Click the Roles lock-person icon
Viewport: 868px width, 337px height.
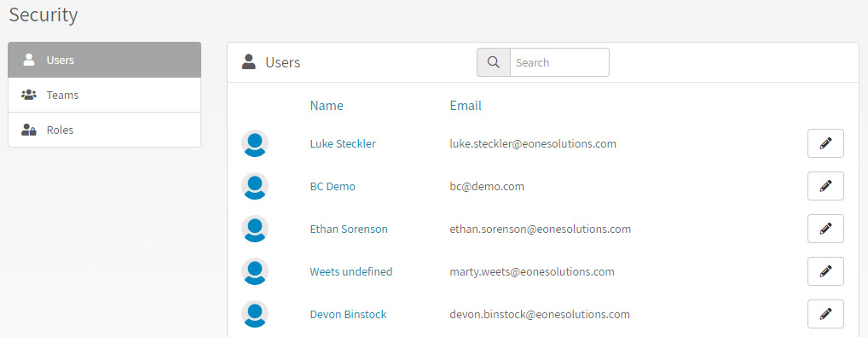pyautogui.click(x=29, y=130)
